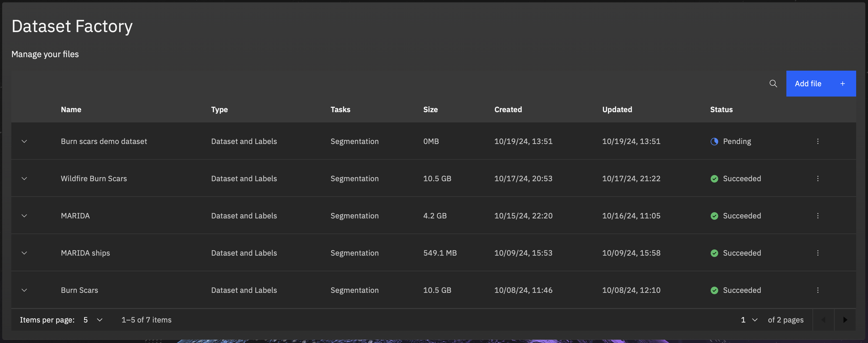The width and height of the screenshot is (868, 343).
Task: Click the Status column header
Action: pyautogui.click(x=721, y=109)
